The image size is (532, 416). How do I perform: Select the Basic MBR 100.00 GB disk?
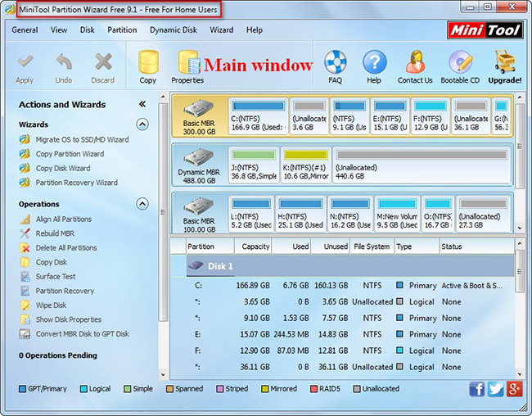[199, 215]
